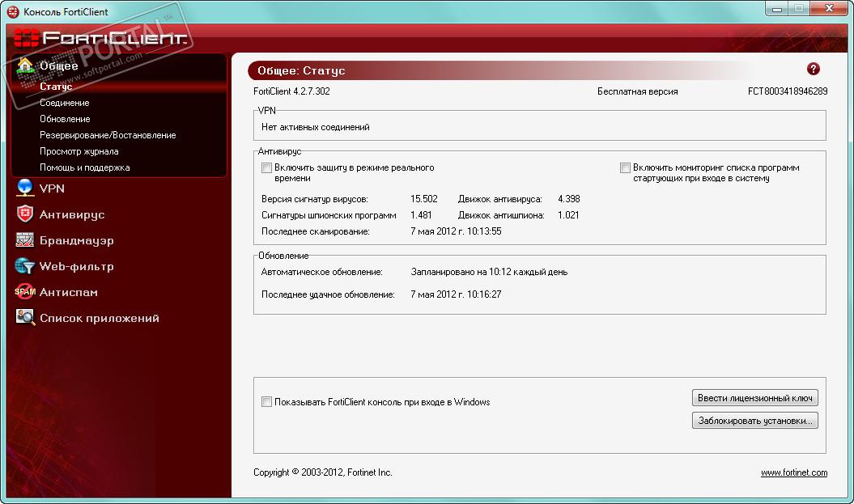This screenshot has height=504, width=854.
Task: Click last scan date 10:13:55
Action: [456, 231]
